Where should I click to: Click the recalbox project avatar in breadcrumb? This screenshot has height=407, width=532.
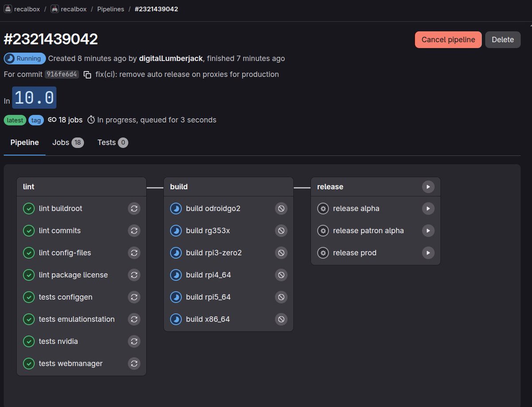[x=55, y=9]
